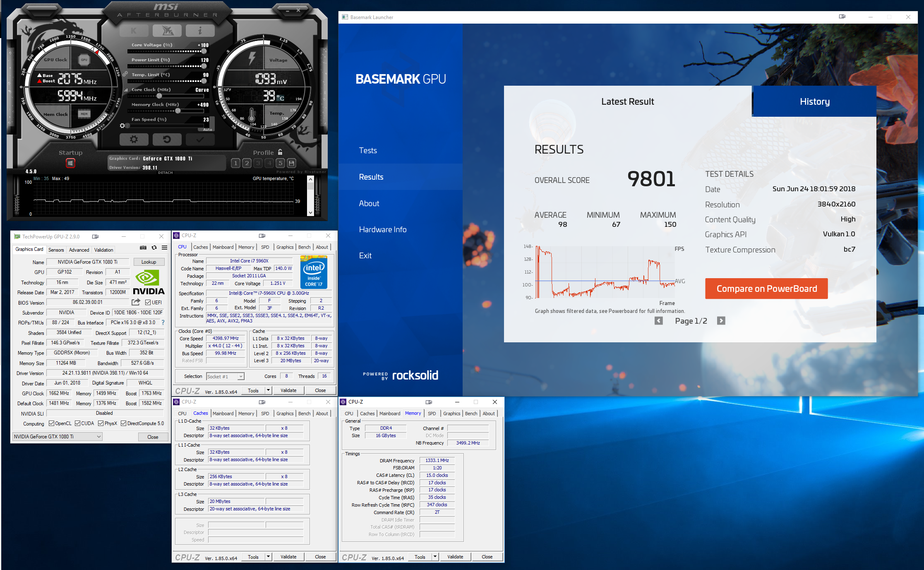
Task: Click Afterburner profile lock icon
Action: point(280,152)
